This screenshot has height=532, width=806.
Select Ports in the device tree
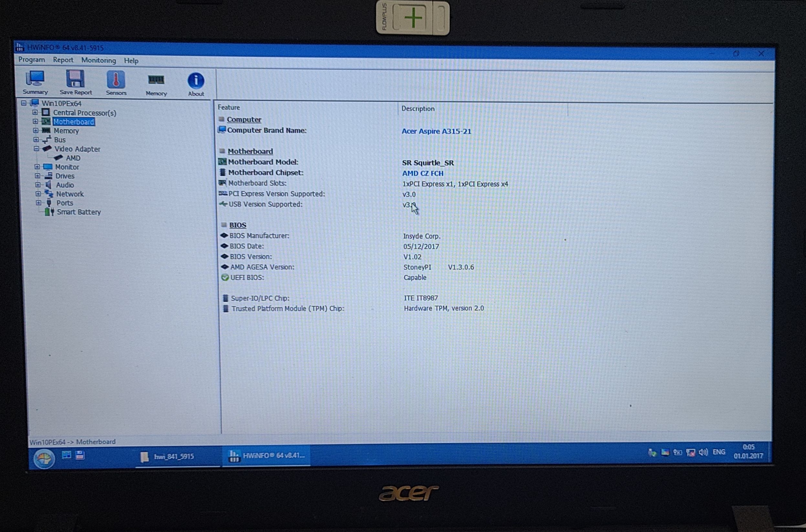(64, 203)
